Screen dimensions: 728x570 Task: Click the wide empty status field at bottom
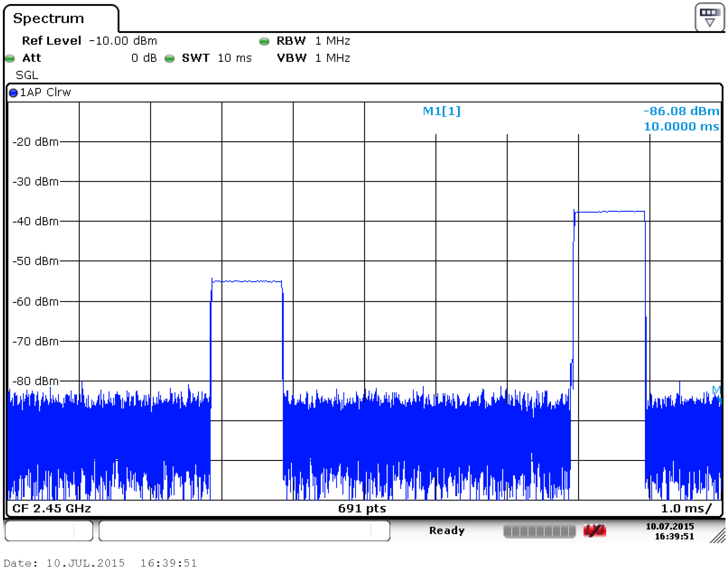[x=244, y=531]
